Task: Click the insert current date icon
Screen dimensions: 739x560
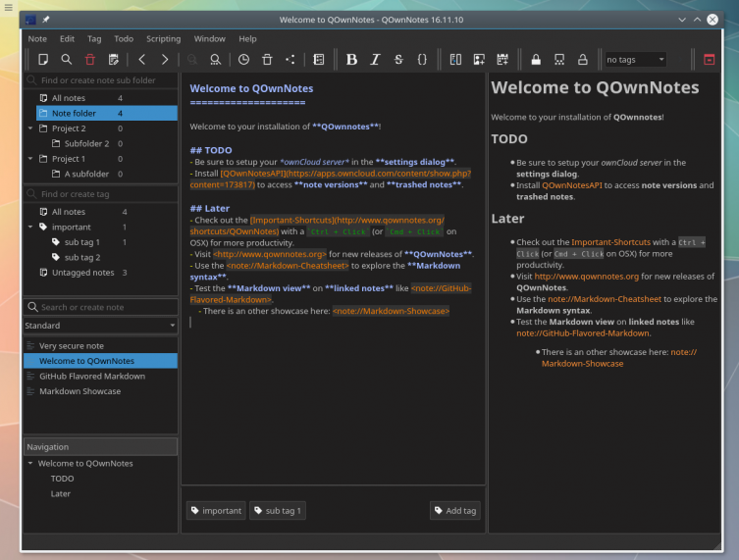Action: 502,60
